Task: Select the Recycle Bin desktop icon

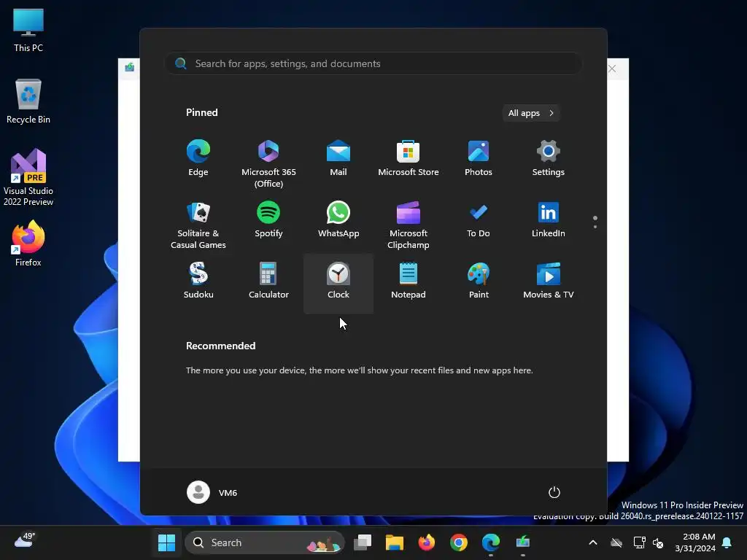Action: click(x=28, y=101)
